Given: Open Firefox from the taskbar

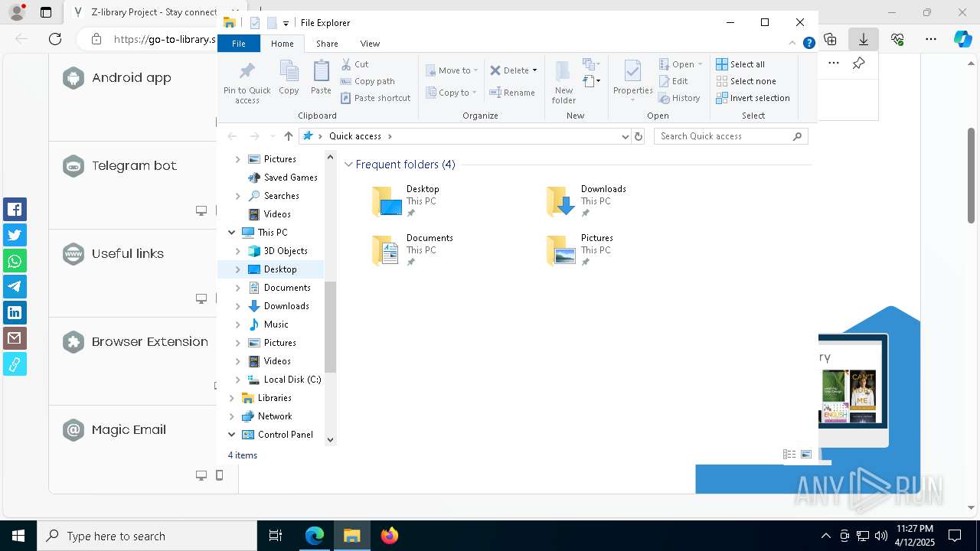Looking at the screenshot, I should [390, 536].
